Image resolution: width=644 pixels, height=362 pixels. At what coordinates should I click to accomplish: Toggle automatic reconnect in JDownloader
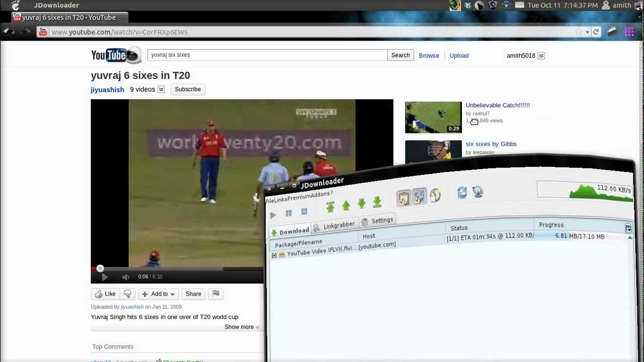[x=419, y=197]
